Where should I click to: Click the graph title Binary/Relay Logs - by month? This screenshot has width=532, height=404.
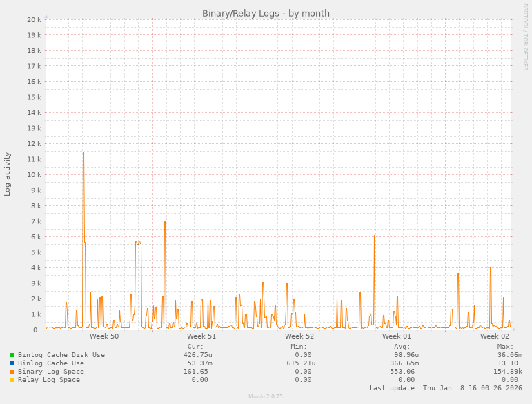pos(266,13)
